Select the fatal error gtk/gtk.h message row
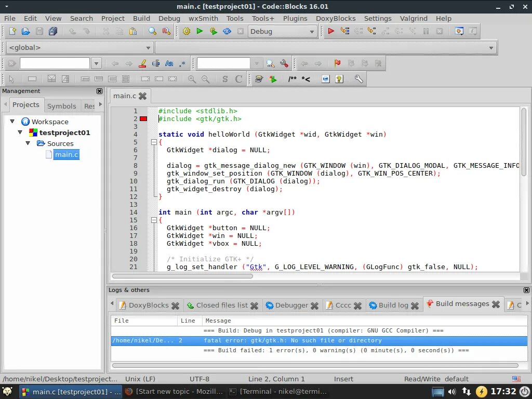Viewport: 532px width, 399px height. [319, 340]
